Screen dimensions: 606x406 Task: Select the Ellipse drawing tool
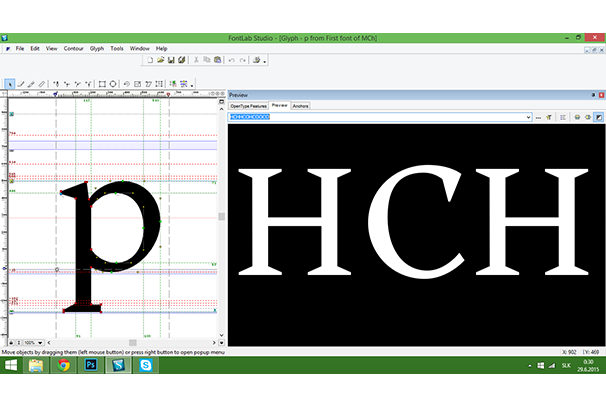(x=113, y=84)
